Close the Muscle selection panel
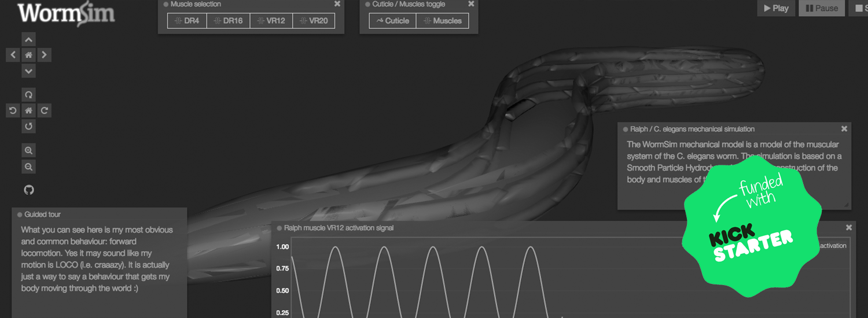The height and width of the screenshot is (318, 868). [x=337, y=4]
